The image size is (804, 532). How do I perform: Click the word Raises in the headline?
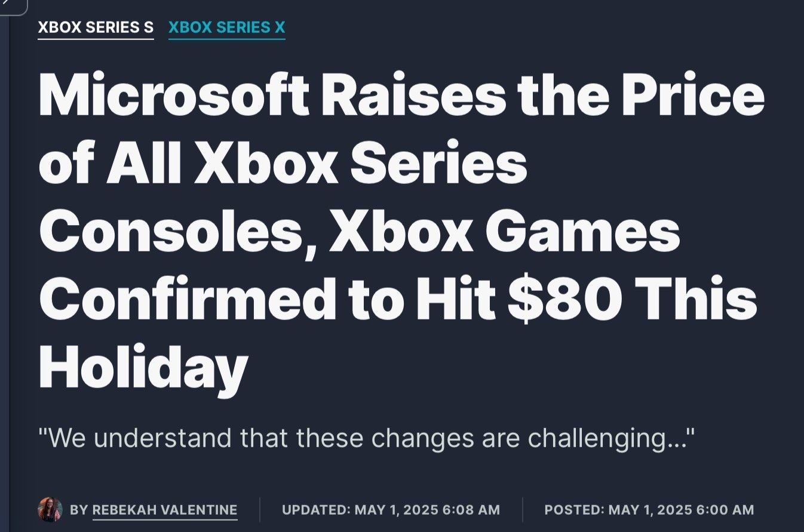[x=414, y=96]
